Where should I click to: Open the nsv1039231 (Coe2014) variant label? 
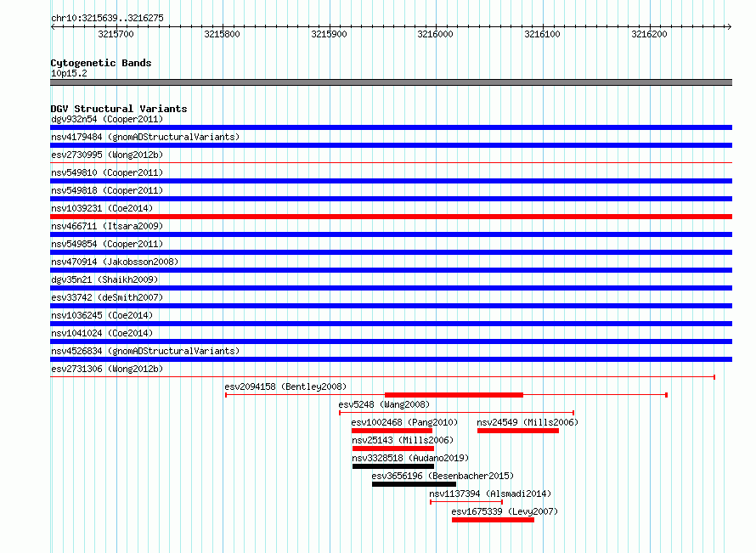coord(102,208)
